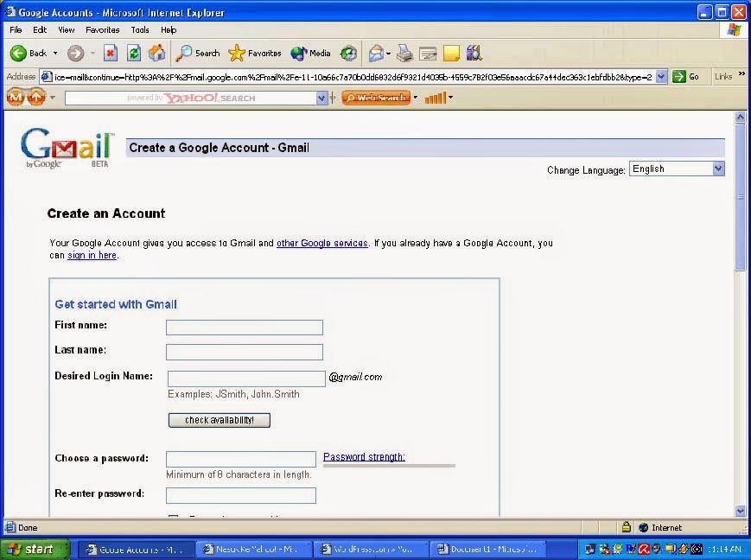Expand the Web Search options arrow
Image resolution: width=751 pixels, height=560 pixels.
415,98
